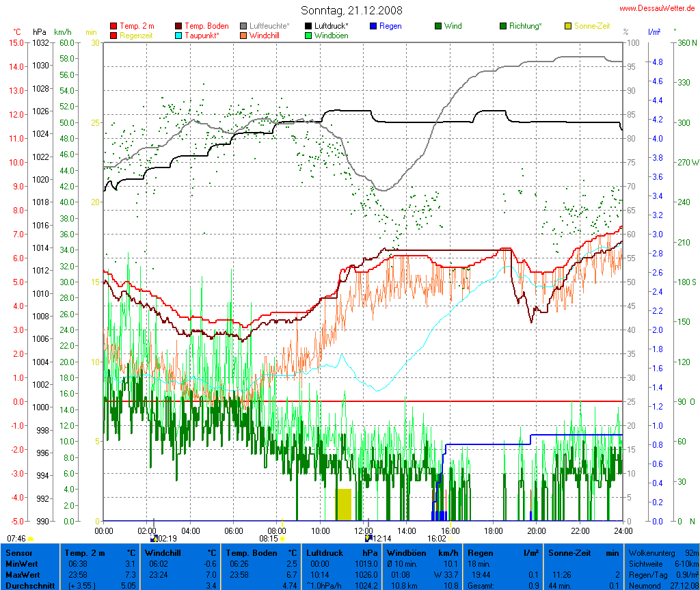The image size is (700, 590).
Task: Click the black Luftdruck legend square
Action: (309, 26)
